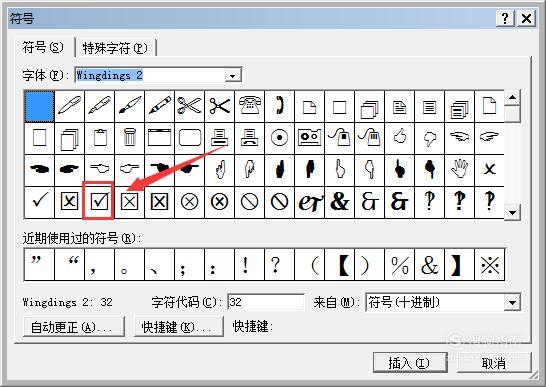
Task: Switch to the 特殊字符(P) tab
Action: pyautogui.click(x=115, y=48)
